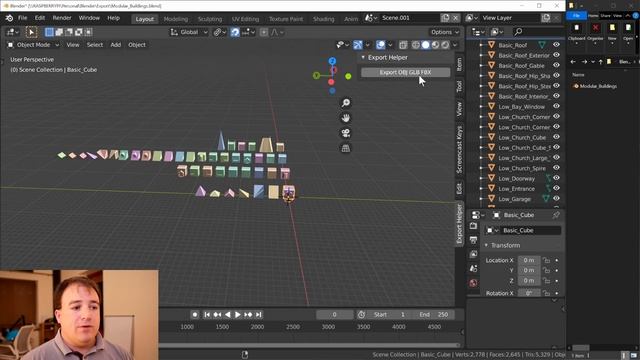Toggle show overlays icon
Screen dimensions: 640x360
pyautogui.click(x=380, y=45)
